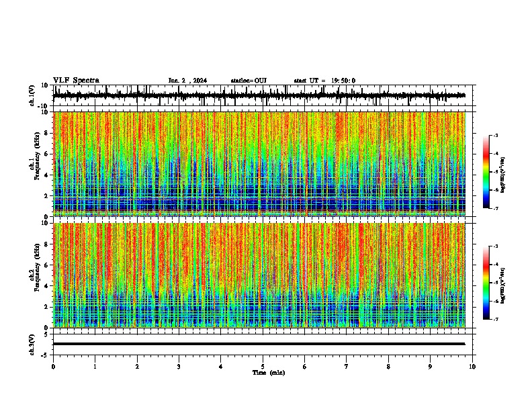
Task: Click the "8" kHz tick of the ch.1 spectrogram
Action: [46, 133]
